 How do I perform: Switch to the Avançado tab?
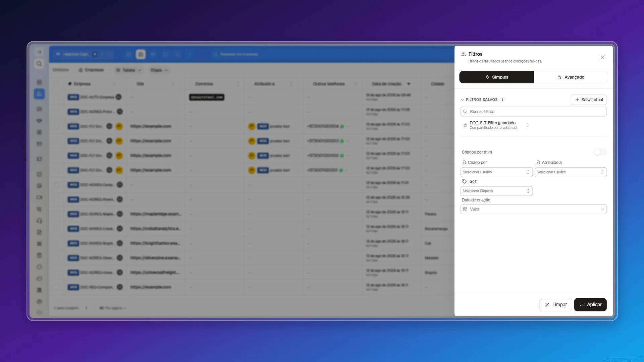tap(571, 77)
